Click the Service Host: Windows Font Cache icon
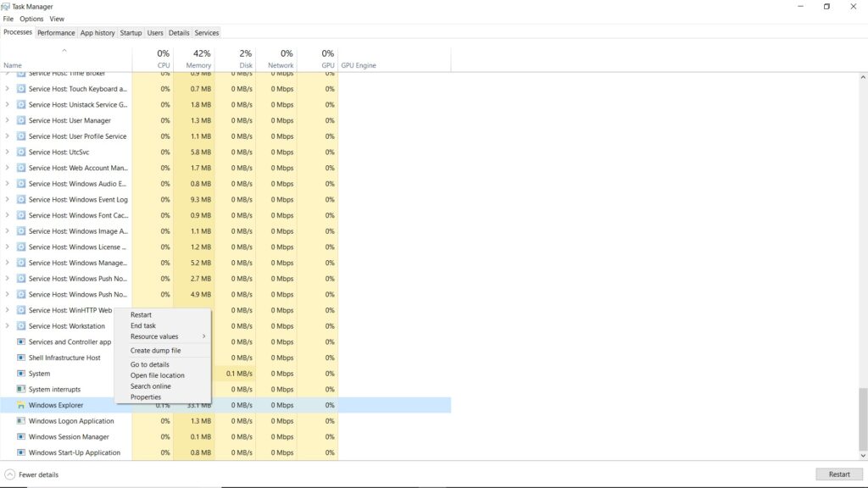This screenshot has width=868, height=488. 21,215
